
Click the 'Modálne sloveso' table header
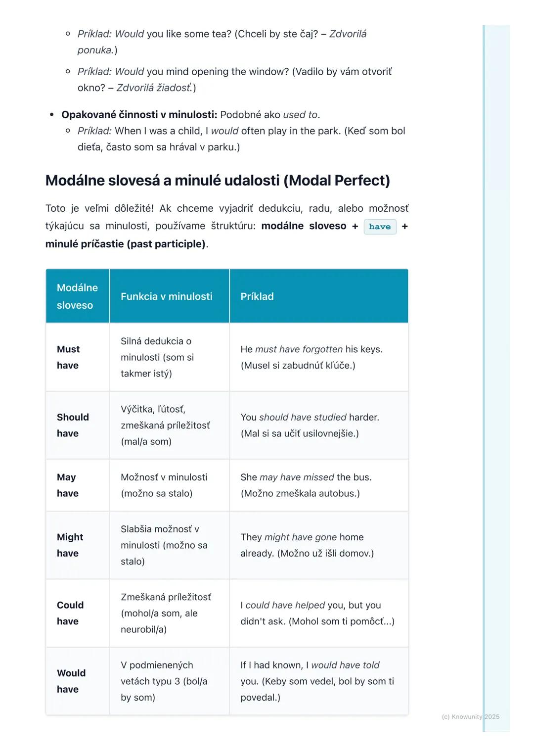click(77, 296)
